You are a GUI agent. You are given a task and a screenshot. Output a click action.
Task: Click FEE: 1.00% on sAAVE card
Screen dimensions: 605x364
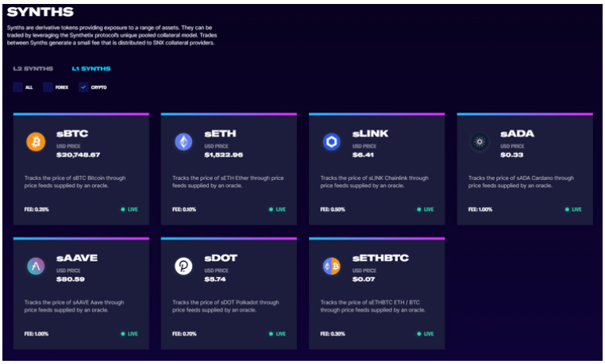tap(37, 334)
